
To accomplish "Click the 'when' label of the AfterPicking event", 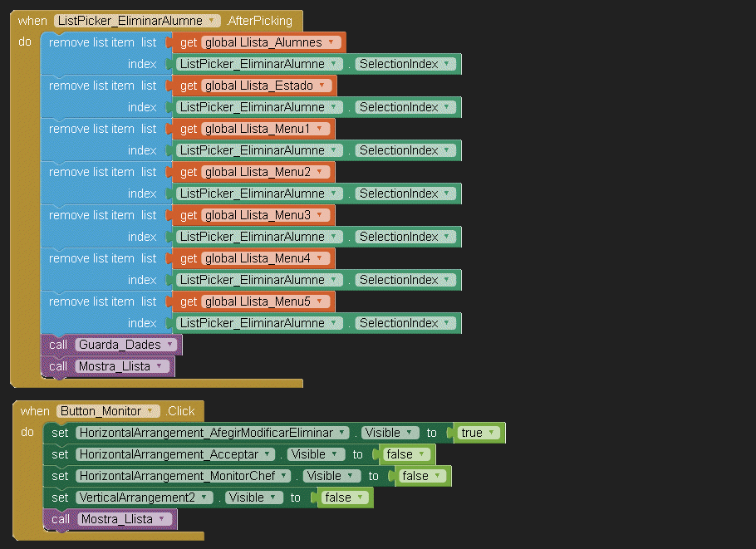I will tap(32, 21).
